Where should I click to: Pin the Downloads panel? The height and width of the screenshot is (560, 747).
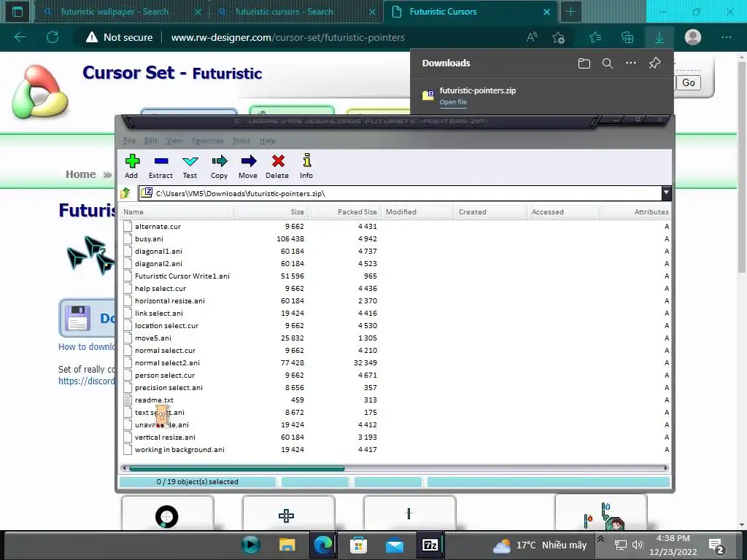click(x=654, y=63)
